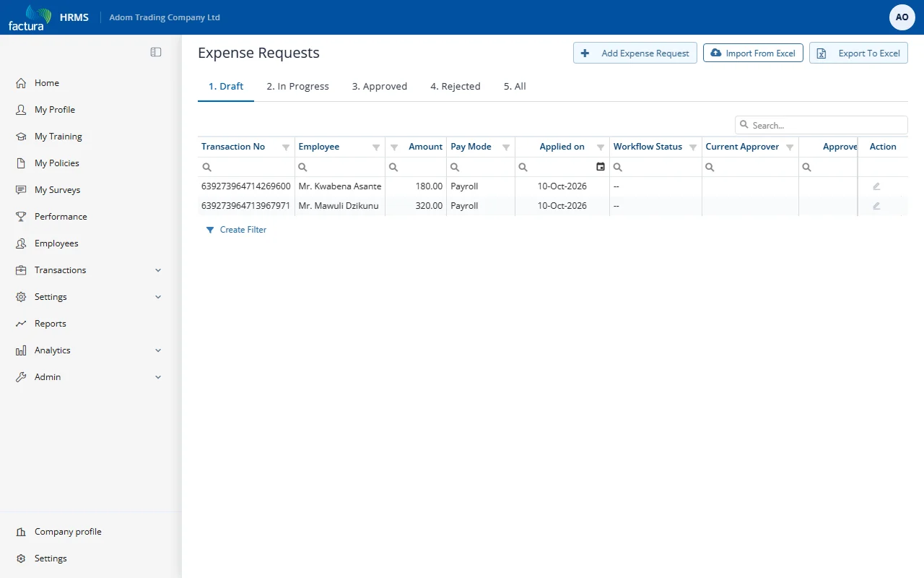Screen dimensions: 924x578
Task: Expand the Transactions sidebar group chevron
Action: coord(158,270)
